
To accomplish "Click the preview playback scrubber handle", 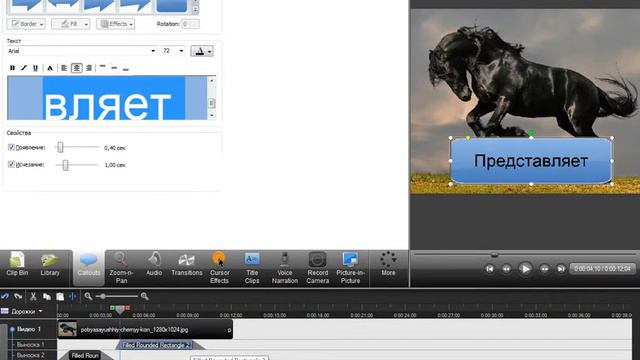I will (x=494, y=255).
